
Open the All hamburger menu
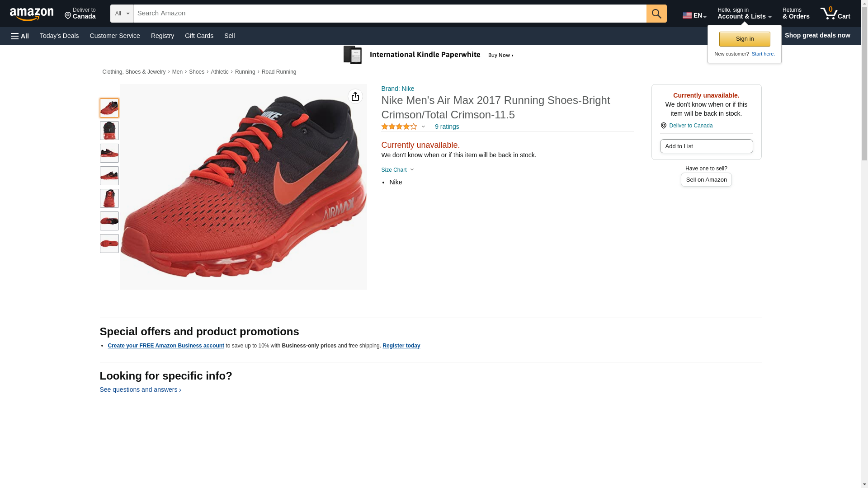coord(20,36)
